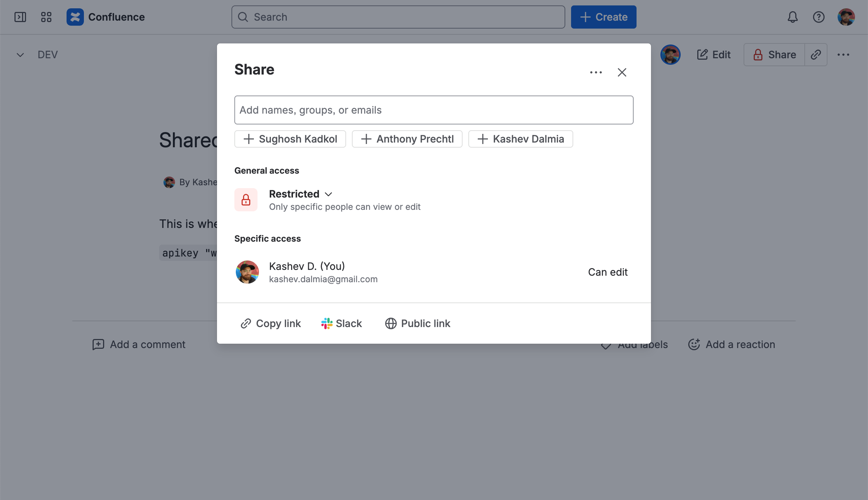Open the app switcher grid icon
Image resolution: width=868 pixels, height=500 pixels.
pyautogui.click(x=46, y=17)
